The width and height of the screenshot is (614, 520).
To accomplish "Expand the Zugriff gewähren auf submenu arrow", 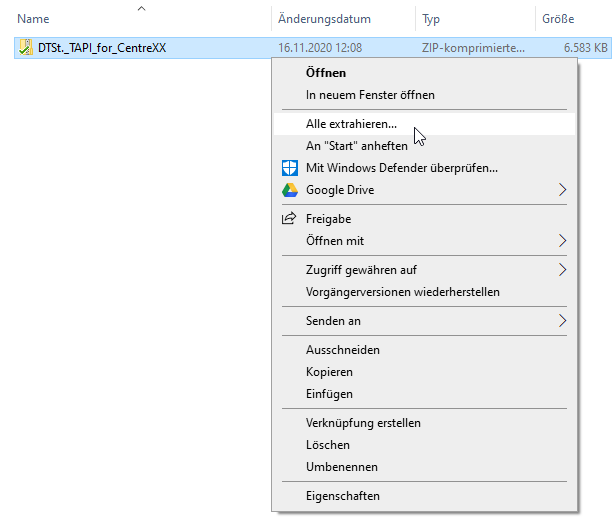I will click(x=562, y=270).
